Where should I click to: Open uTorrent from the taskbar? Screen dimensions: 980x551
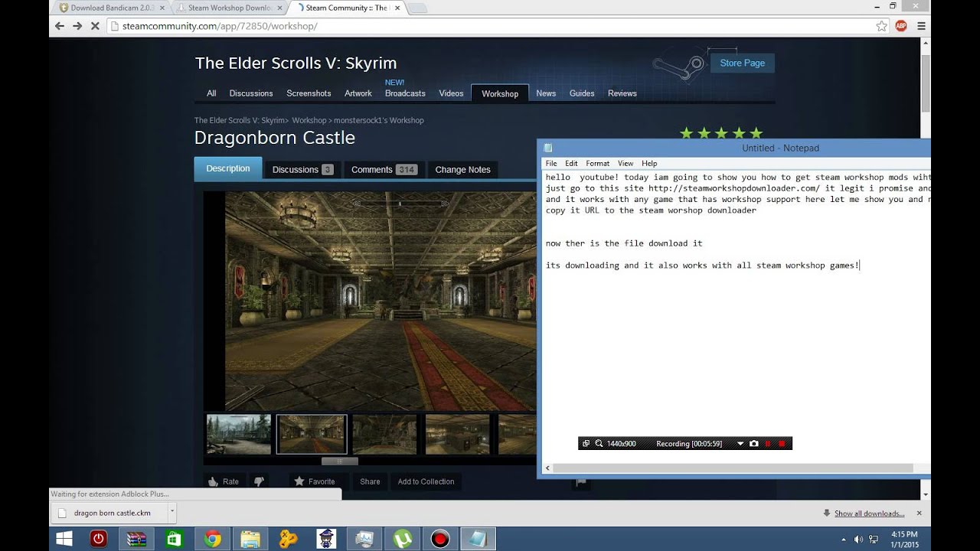402,539
